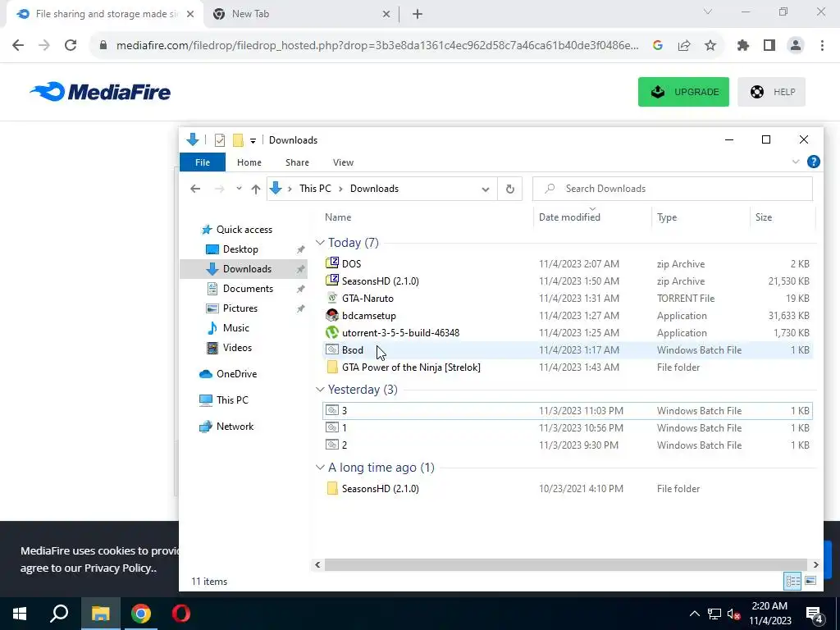The height and width of the screenshot is (630, 840).
Task: Collapse the Today (7) group
Action: coord(321,243)
